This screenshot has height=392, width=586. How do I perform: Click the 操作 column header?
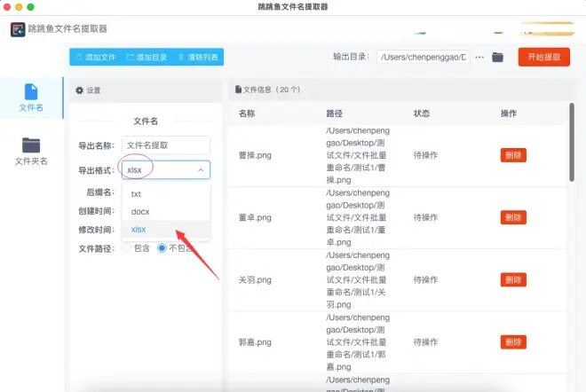[x=509, y=114]
